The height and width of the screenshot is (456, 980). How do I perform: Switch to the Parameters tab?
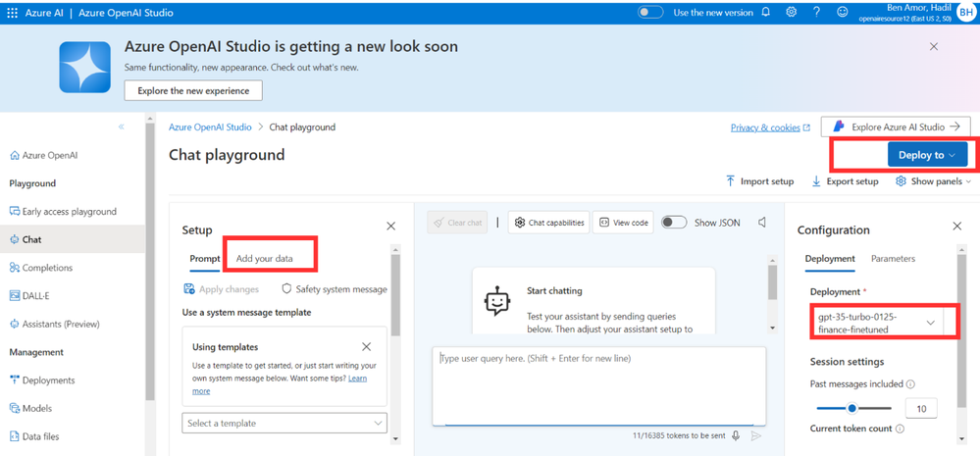[x=893, y=259]
